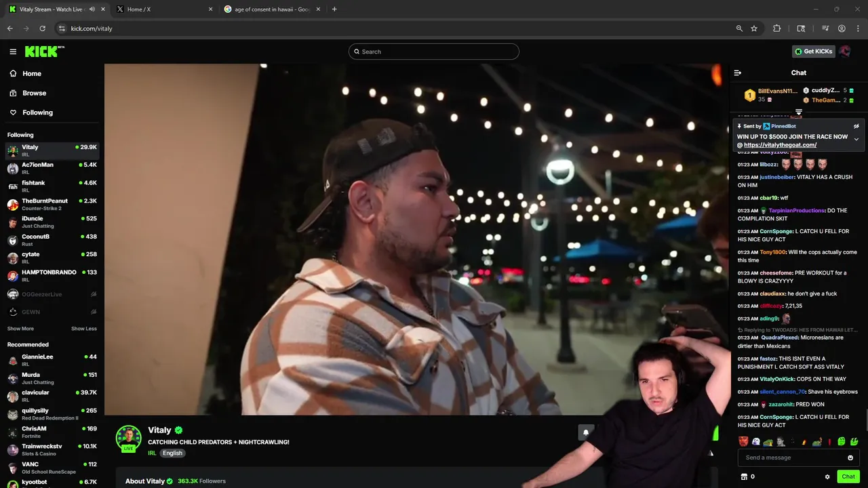Open the chat shop icon

point(744,476)
